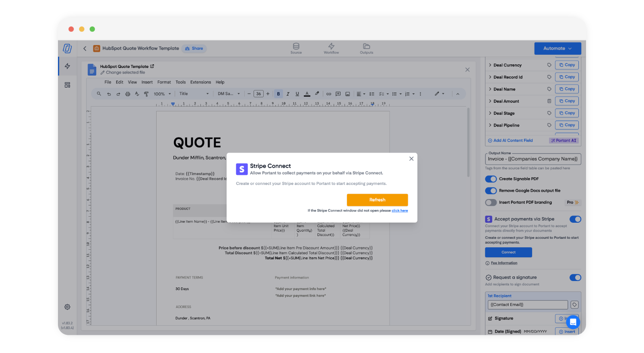Open the chat support bubble
The height and width of the screenshot is (353, 644).
coord(572,322)
